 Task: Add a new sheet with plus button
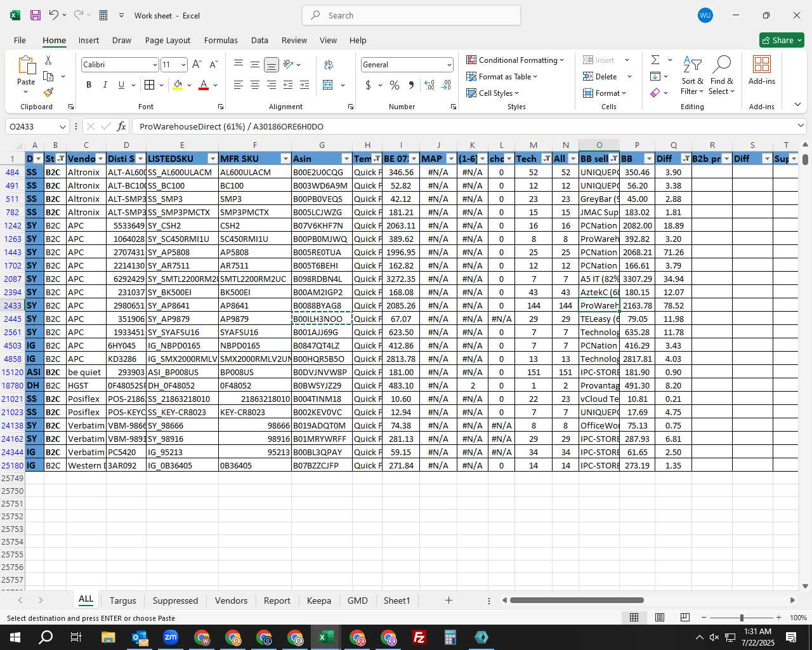[x=449, y=600]
